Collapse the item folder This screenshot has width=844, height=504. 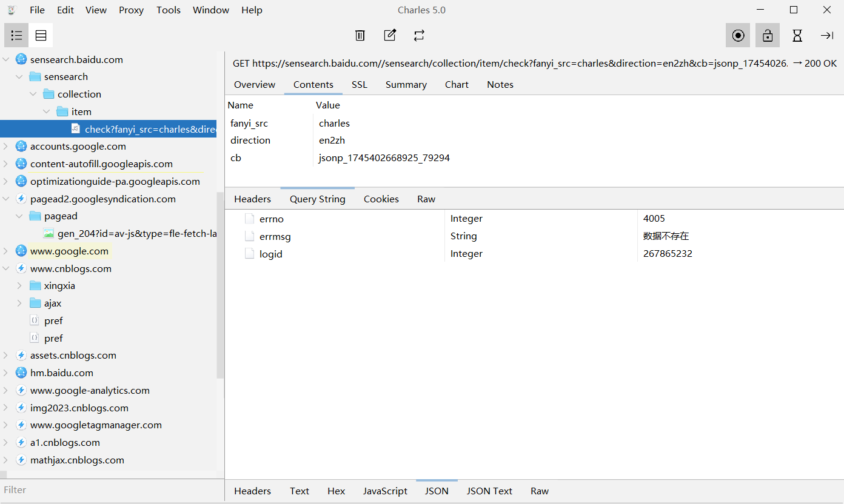coord(47,111)
